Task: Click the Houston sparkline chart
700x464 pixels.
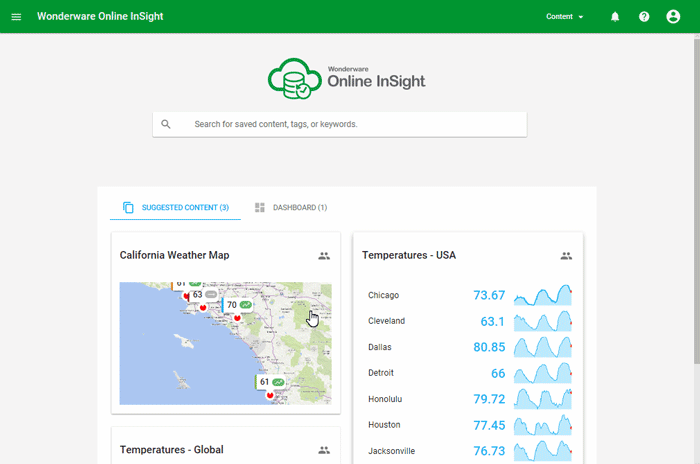Action: 542,425
